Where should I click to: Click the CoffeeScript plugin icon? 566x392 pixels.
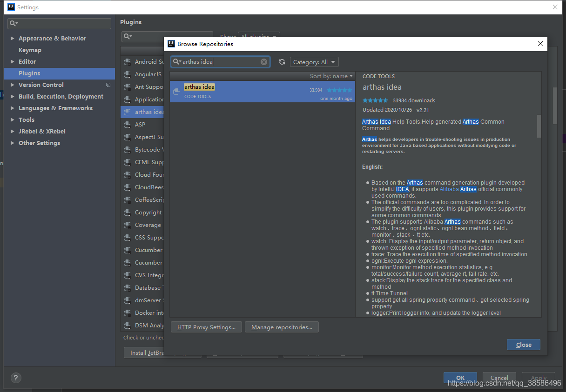point(127,200)
